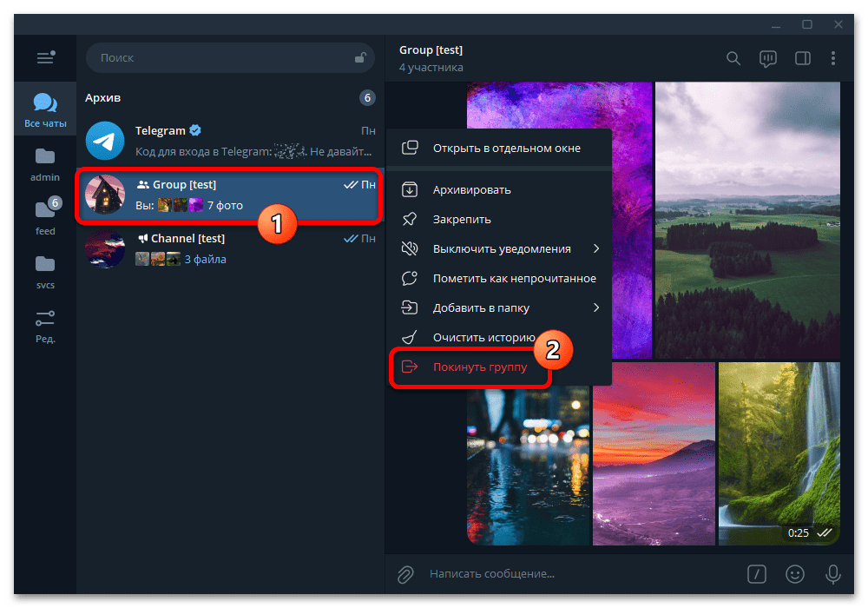Viewport: 868px width, 608px height.
Task: Open the Архив archived chats row
Action: [230, 98]
